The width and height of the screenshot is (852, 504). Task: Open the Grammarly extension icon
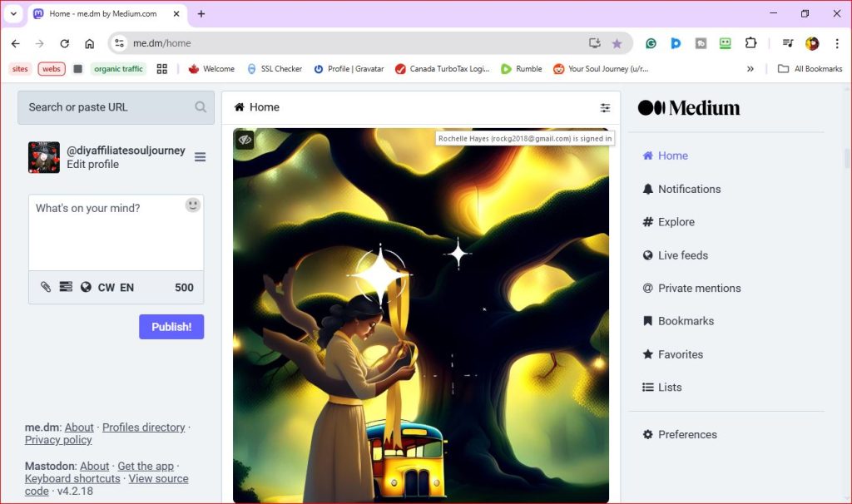[x=651, y=43]
